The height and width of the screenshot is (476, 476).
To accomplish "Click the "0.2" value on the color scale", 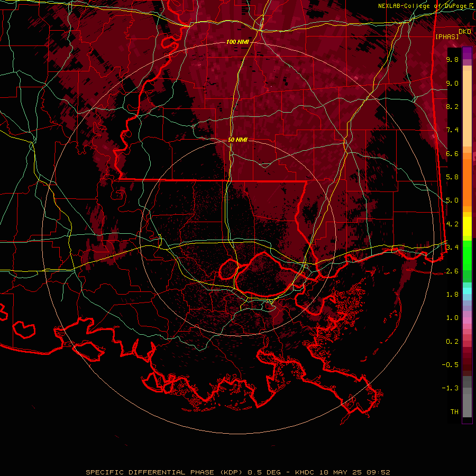I will pos(452,342).
